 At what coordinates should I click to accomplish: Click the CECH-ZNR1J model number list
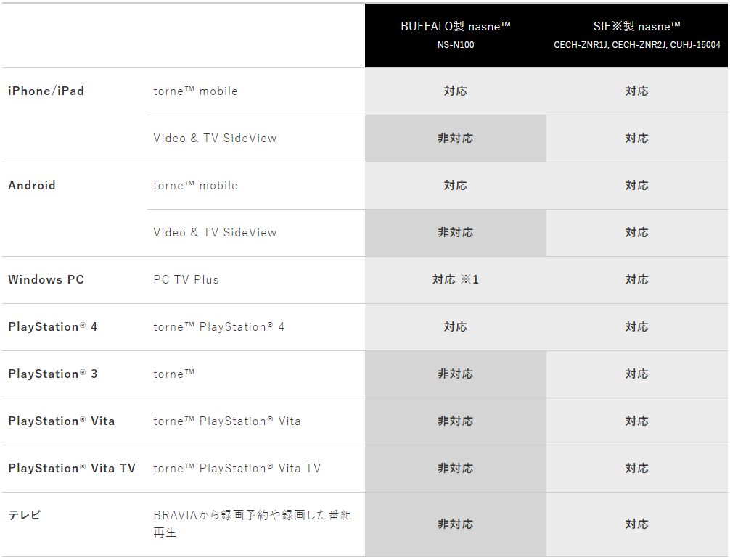[x=636, y=45]
